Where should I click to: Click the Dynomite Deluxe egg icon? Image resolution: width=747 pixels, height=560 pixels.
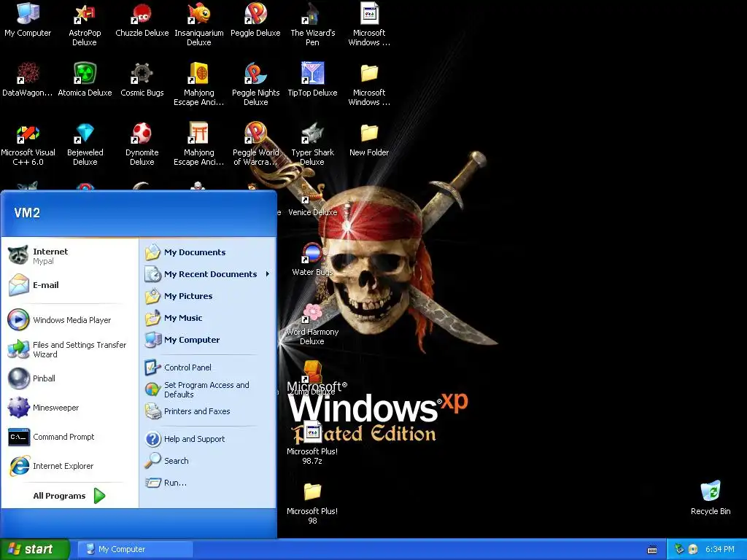(142, 133)
